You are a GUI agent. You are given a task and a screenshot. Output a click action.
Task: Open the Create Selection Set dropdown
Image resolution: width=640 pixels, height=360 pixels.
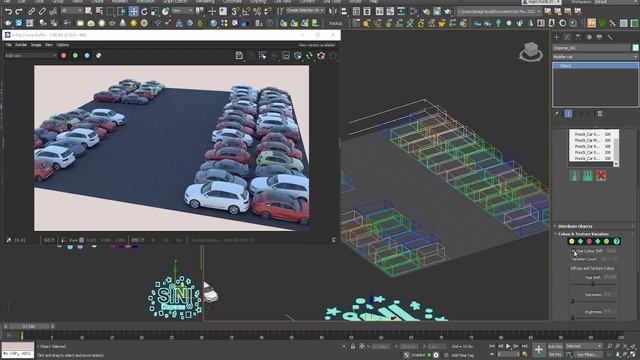(304, 10)
